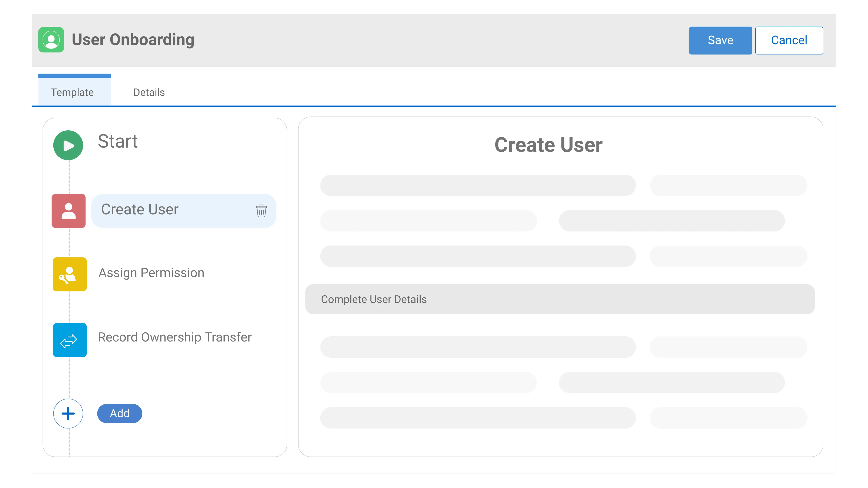Cancel editing the template
Image resolution: width=868 pixels, height=488 pixels.
pos(789,40)
